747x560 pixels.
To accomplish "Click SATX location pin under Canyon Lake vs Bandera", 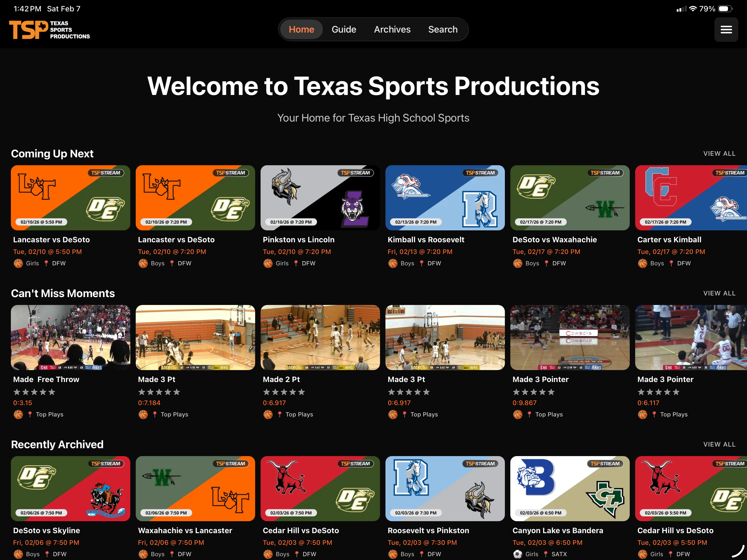I will coord(546,554).
